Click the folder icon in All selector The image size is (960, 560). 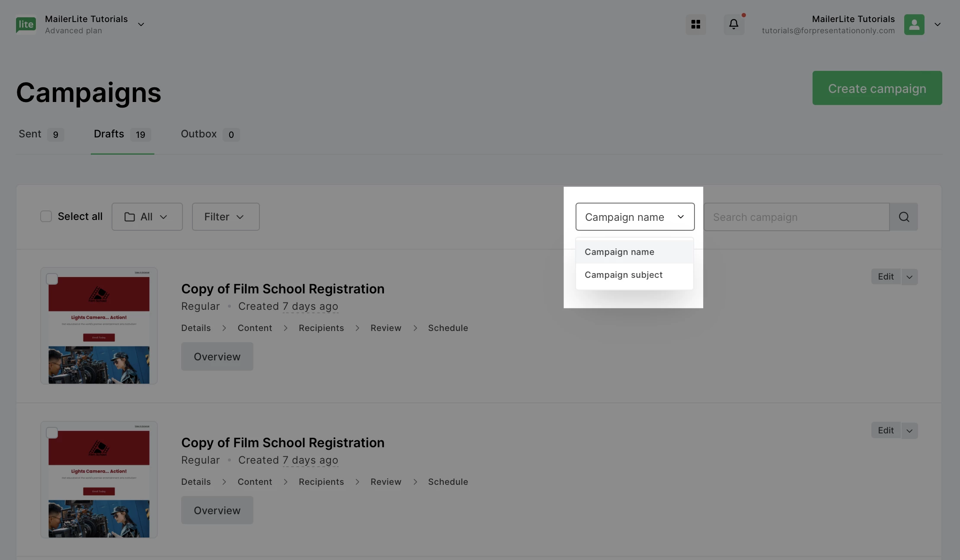pos(129,217)
